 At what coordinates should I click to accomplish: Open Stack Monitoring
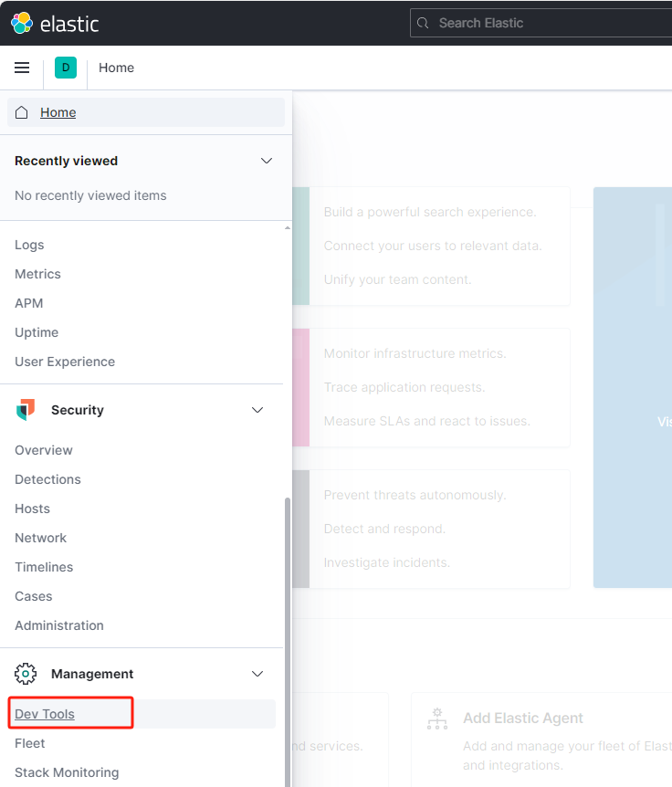(66, 772)
